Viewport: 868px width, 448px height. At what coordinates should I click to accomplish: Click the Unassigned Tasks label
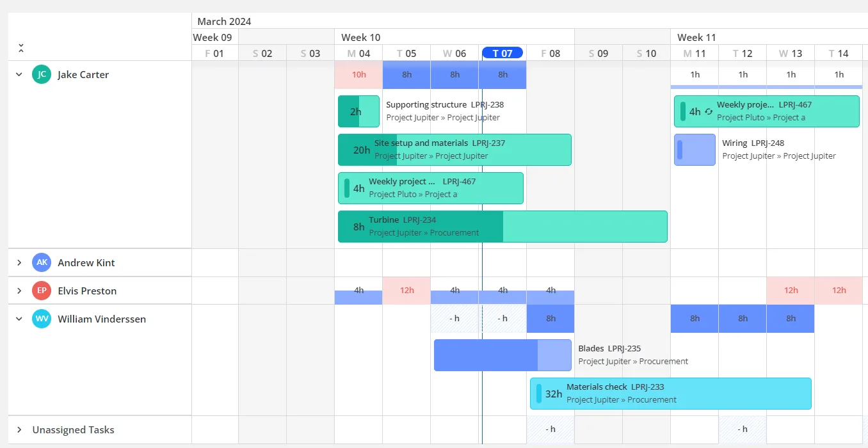tap(74, 430)
